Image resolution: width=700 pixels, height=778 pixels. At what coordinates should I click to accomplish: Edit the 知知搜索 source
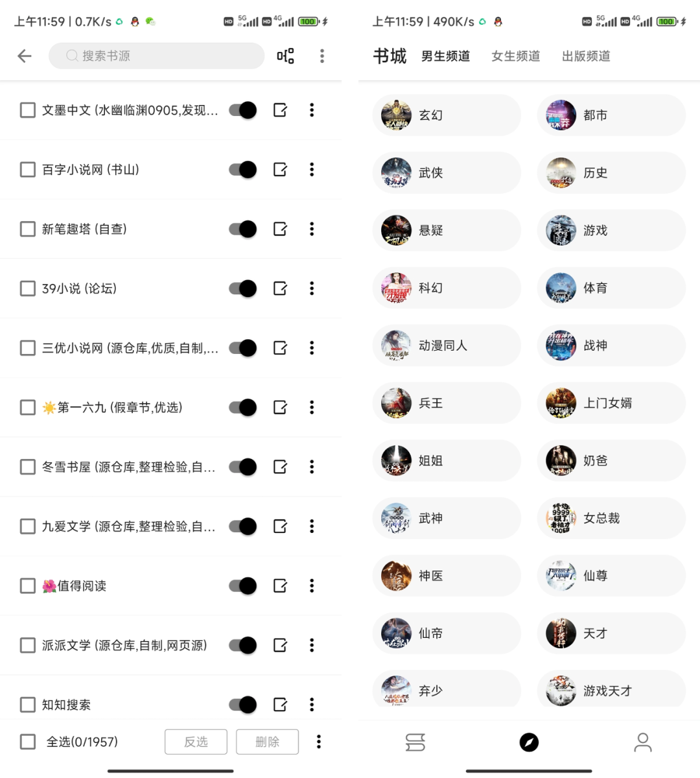tap(280, 705)
